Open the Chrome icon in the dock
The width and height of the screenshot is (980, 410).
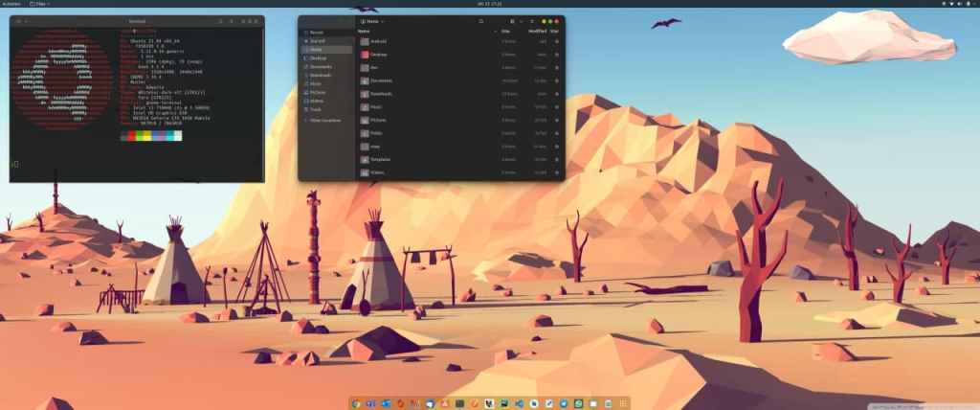[357, 403]
